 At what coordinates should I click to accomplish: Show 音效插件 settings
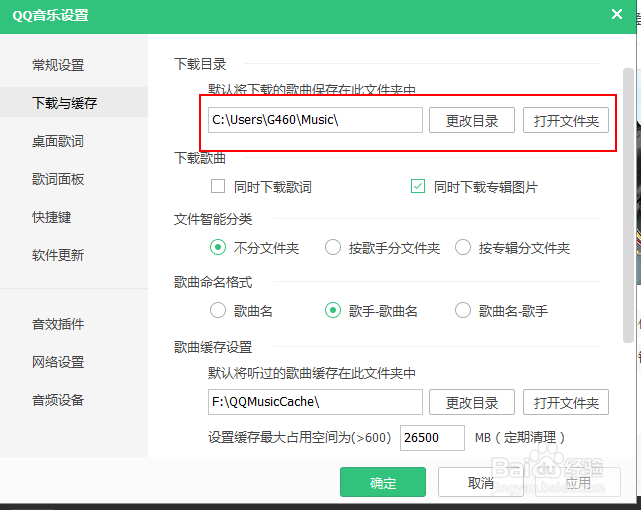click(58, 324)
